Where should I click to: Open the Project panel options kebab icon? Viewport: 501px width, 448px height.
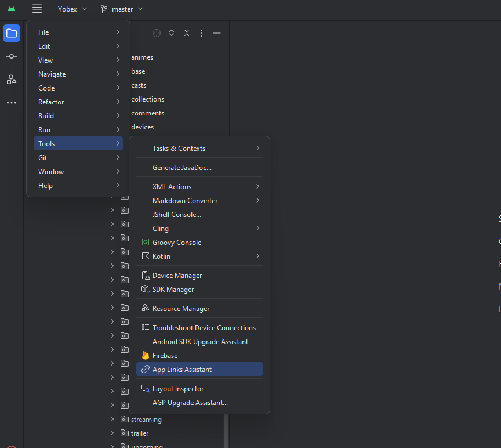click(x=201, y=33)
